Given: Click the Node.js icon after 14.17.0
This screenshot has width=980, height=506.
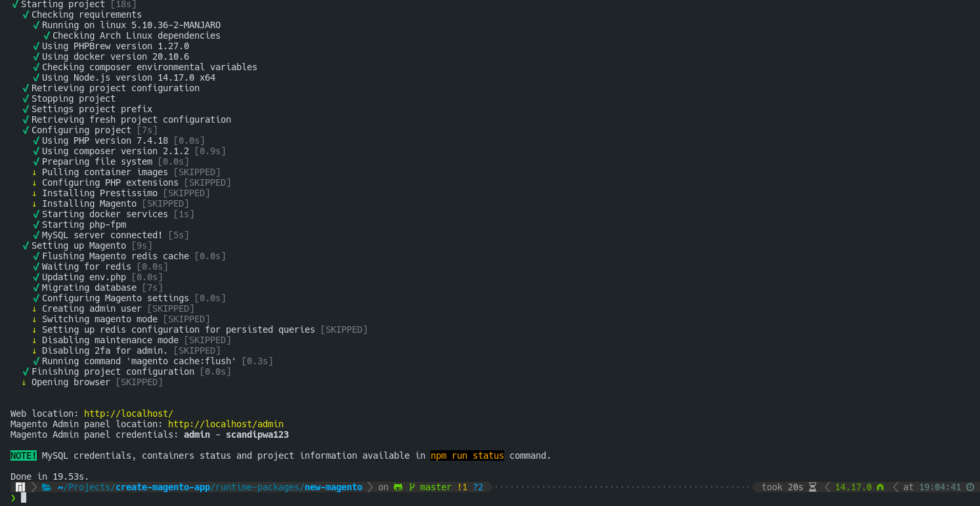Looking at the screenshot, I should 880,487.
